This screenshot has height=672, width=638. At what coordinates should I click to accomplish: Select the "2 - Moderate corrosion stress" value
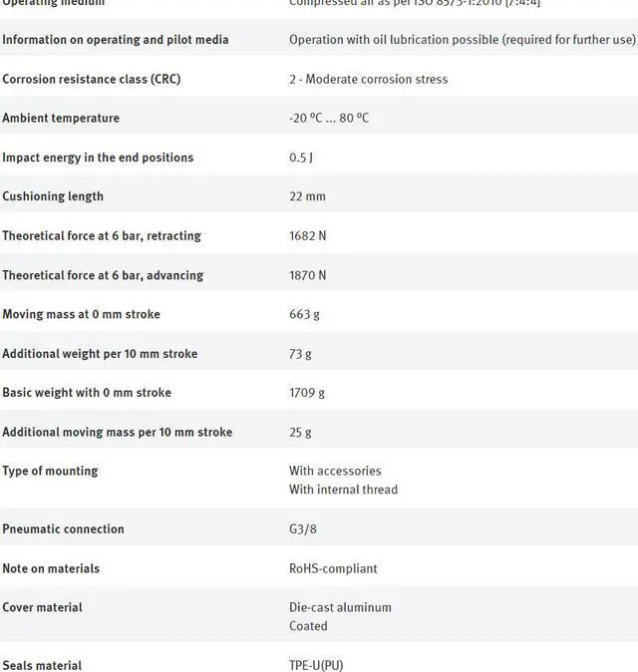click(x=368, y=79)
